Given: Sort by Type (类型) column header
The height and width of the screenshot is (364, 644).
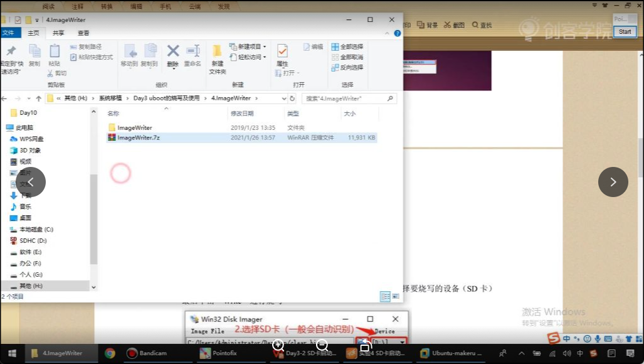Looking at the screenshot, I should pyautogui.click(x=312, y=114).
